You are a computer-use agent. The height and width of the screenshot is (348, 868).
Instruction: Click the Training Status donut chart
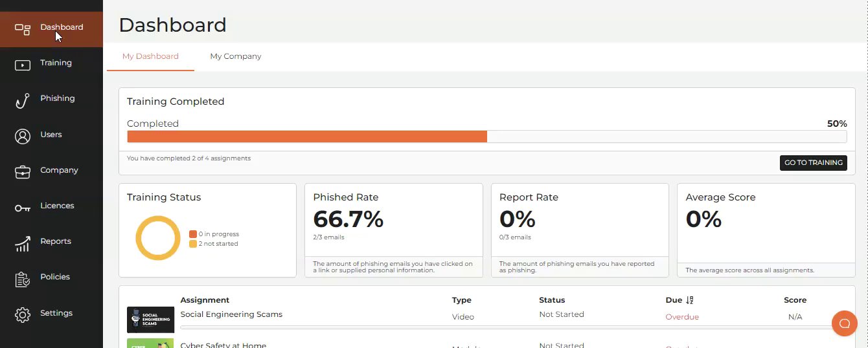pyautogui.click(x=157, y=238)
